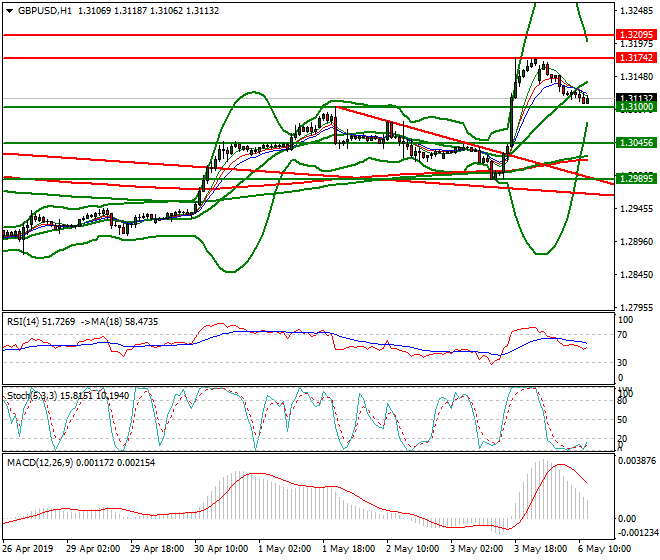Select the 2 May 10:00 time axis label
The width and height of the screenshot is (660, 560).
(412, 549)
